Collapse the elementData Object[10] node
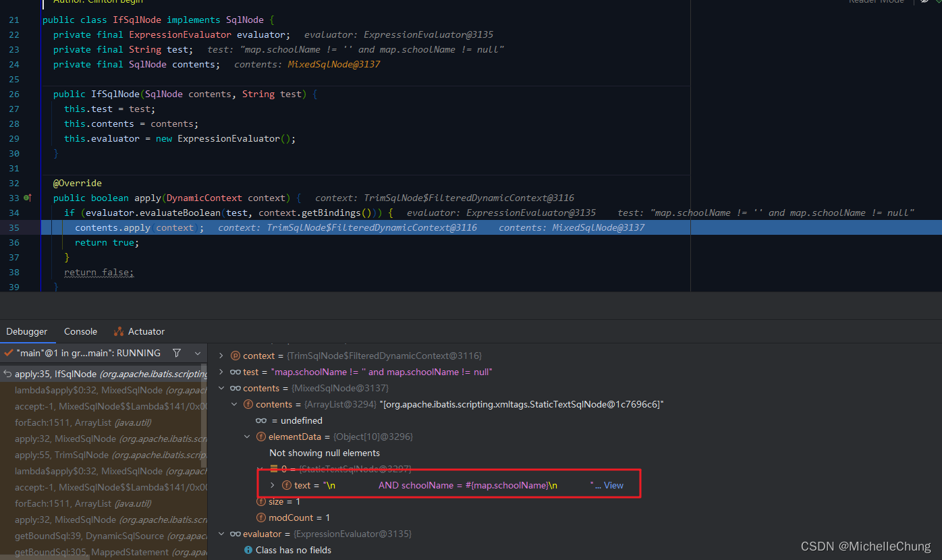Image resolution: width=942 pixels, height=560 pixels. pos(248,437)
